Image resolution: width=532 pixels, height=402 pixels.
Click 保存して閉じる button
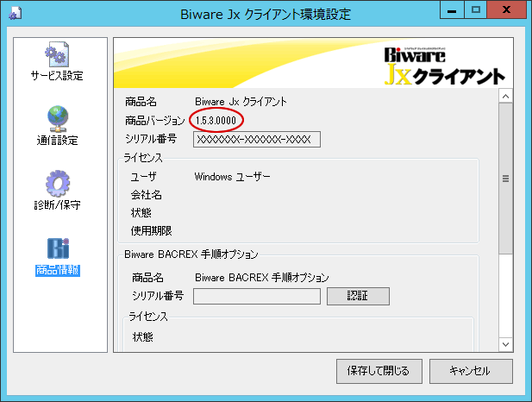tap(379, 371)
